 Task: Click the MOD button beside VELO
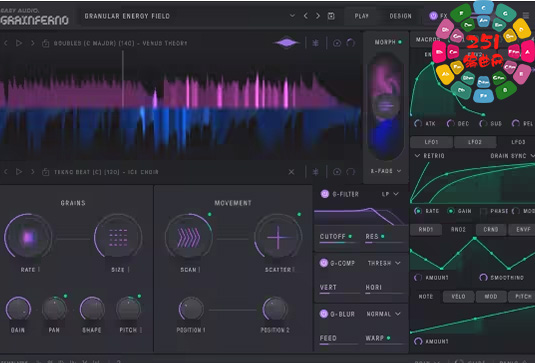point(491,296)
